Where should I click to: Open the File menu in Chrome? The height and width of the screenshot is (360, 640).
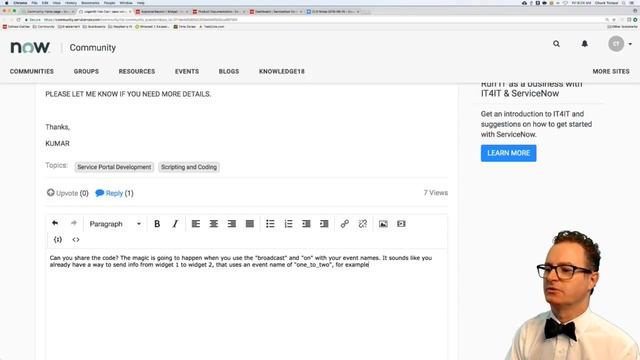pyautogui.click(x=34, y=3)
